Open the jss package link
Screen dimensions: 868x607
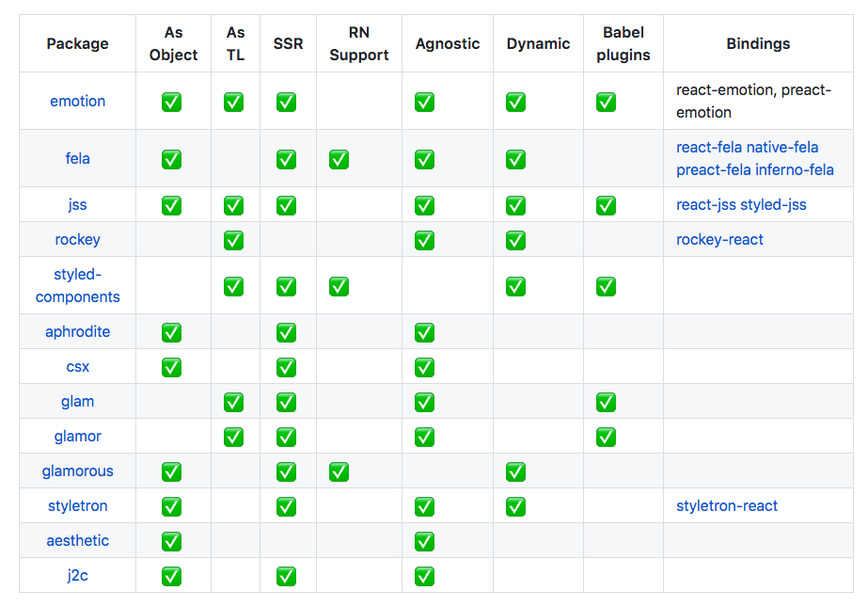(x=77, y=204)
